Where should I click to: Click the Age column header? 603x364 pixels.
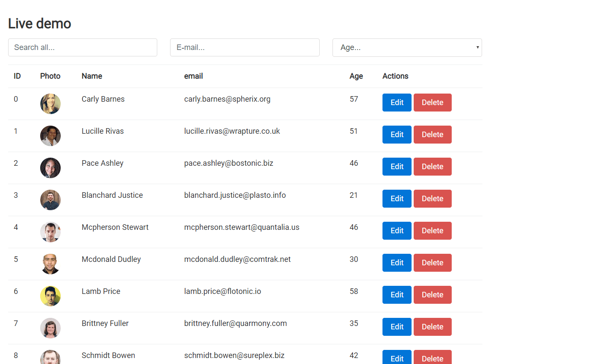(x=356, y=76)
